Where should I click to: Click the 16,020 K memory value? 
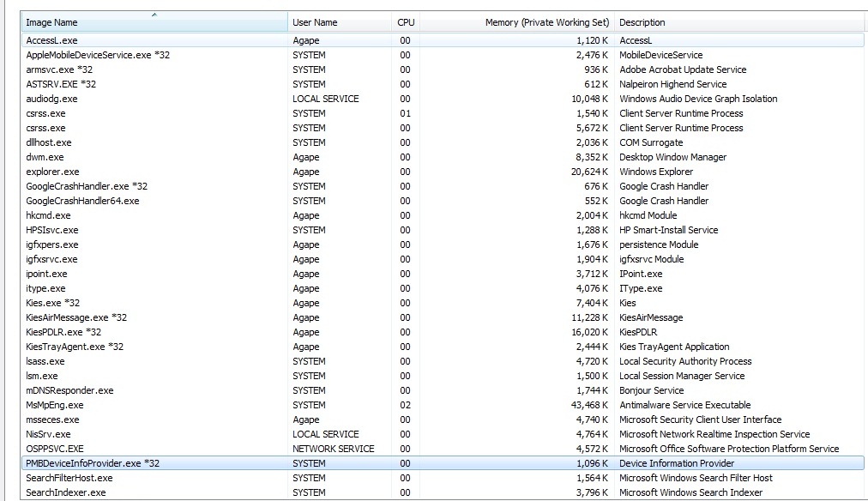pyautogui.click(x=589, y=332)
